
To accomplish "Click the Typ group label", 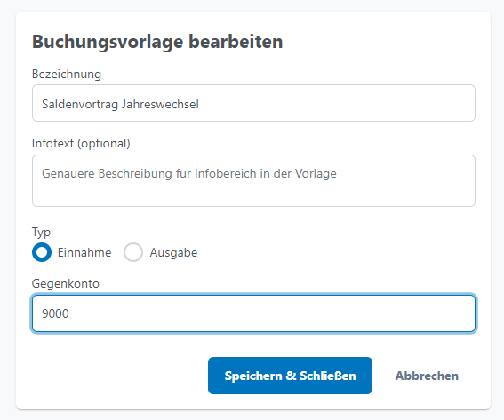I will pyautogui.click(x=41, y=232).
